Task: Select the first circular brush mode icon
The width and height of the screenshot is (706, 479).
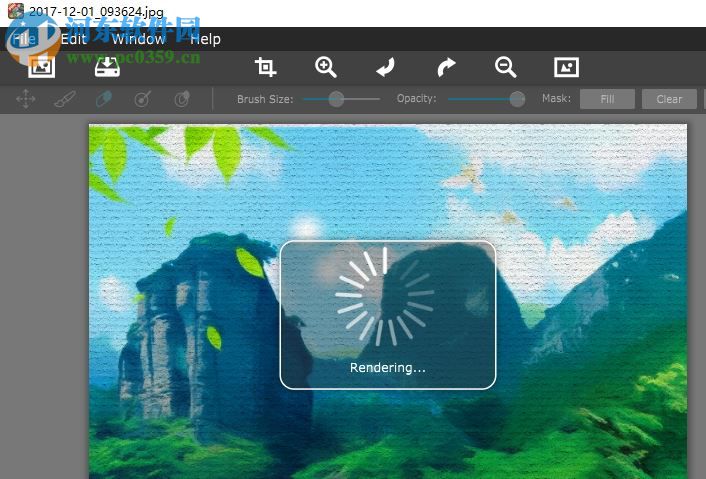Action: point(143,99)
